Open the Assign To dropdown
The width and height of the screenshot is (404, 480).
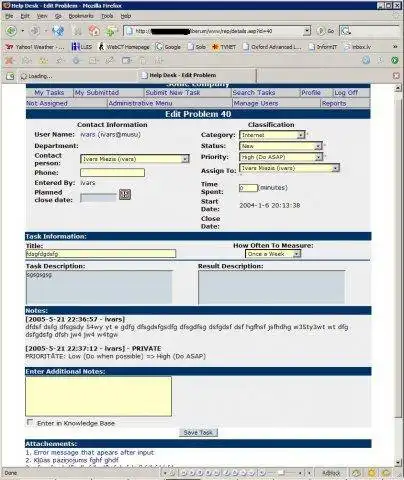pos(289,168)
